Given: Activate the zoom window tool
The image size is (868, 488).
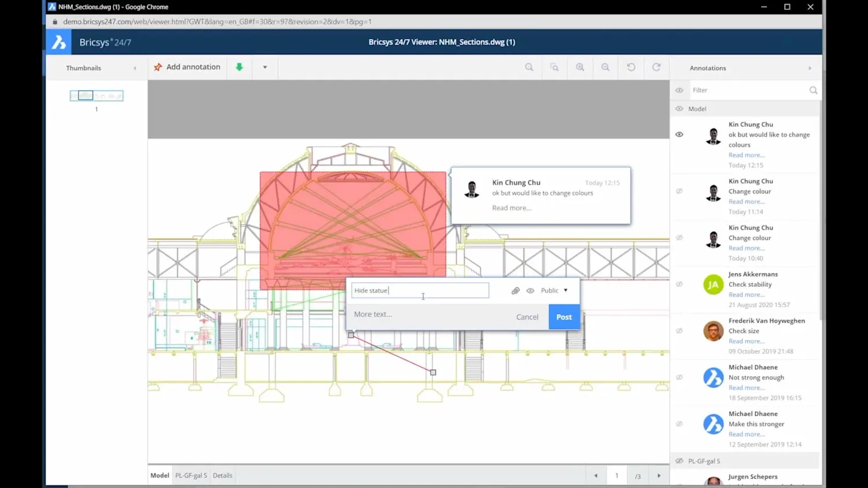Looking at the screenshot, I should 554,67.
